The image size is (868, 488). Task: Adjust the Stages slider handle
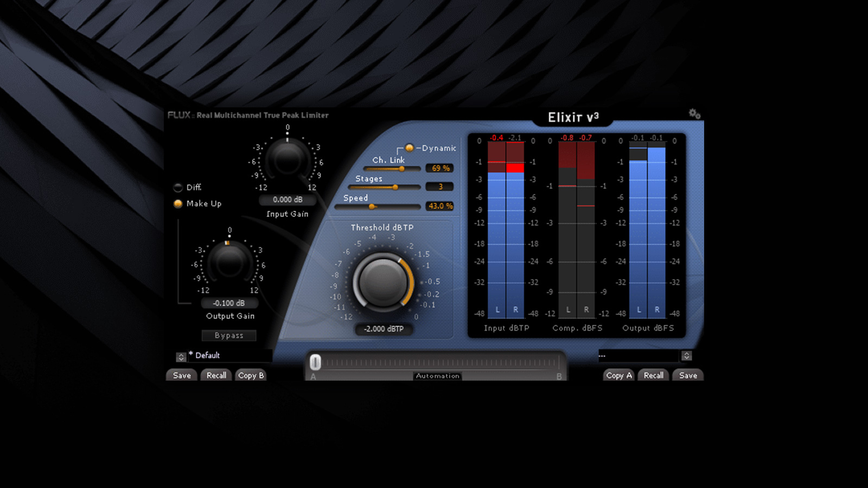click(395, 187)
